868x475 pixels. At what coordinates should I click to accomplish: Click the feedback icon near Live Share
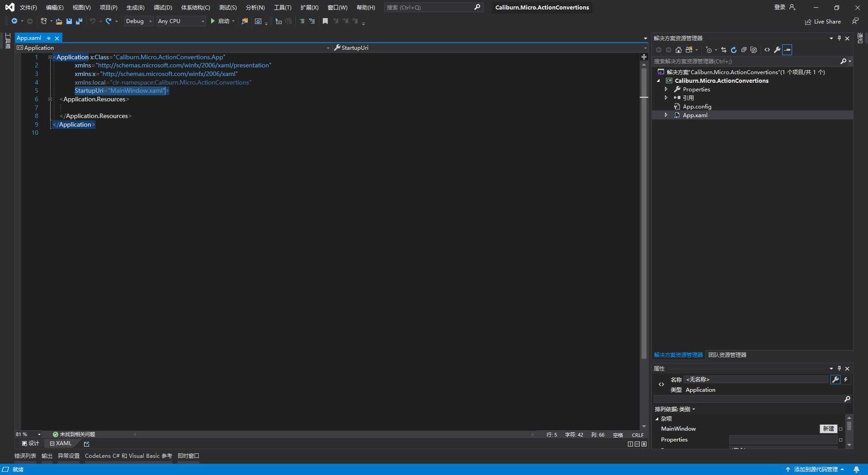[855, 21]
